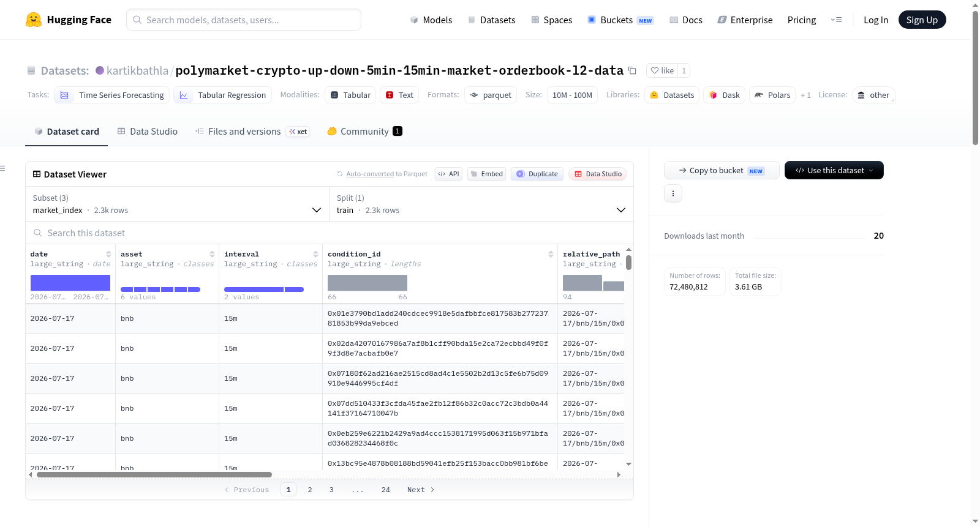980x527 pixels.
Task: Click the table scroll right arrow
Action: (619, 474)
